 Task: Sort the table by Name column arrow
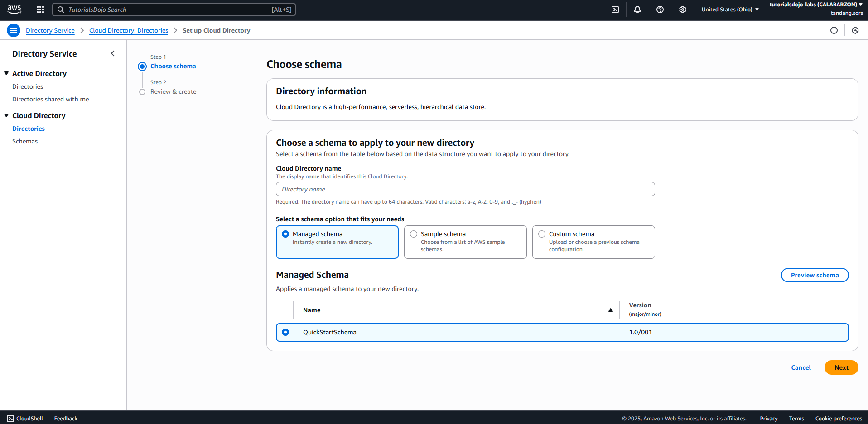[x=611, y=310]
